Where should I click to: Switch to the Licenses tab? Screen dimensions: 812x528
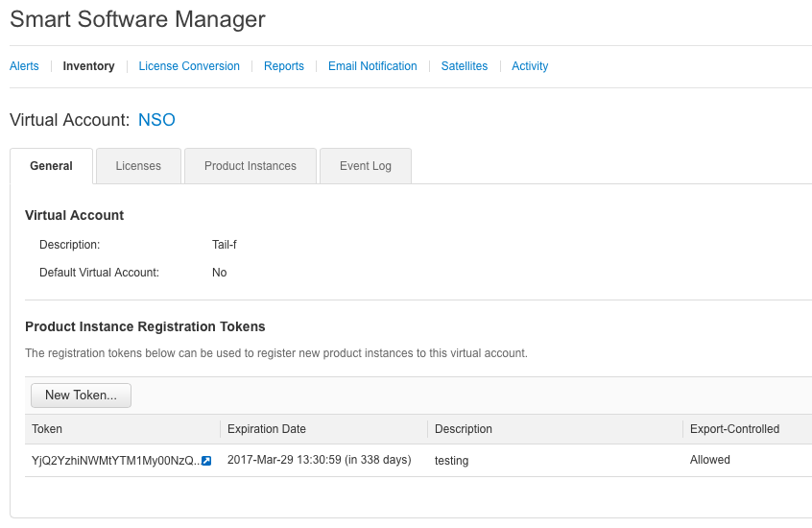pyautogui.click(x=138, y=166)
